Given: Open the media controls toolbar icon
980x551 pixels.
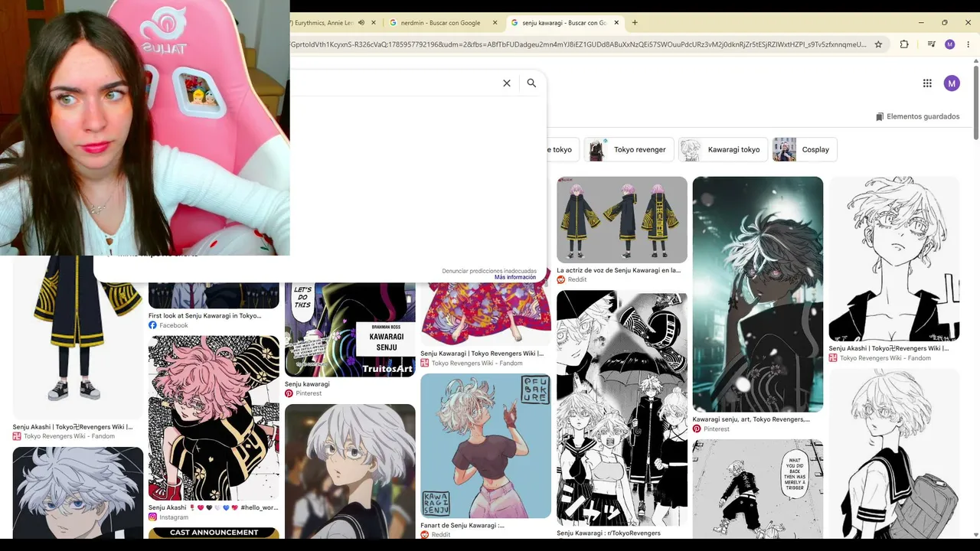Looking at the screenshot, I should coord(931,44).
